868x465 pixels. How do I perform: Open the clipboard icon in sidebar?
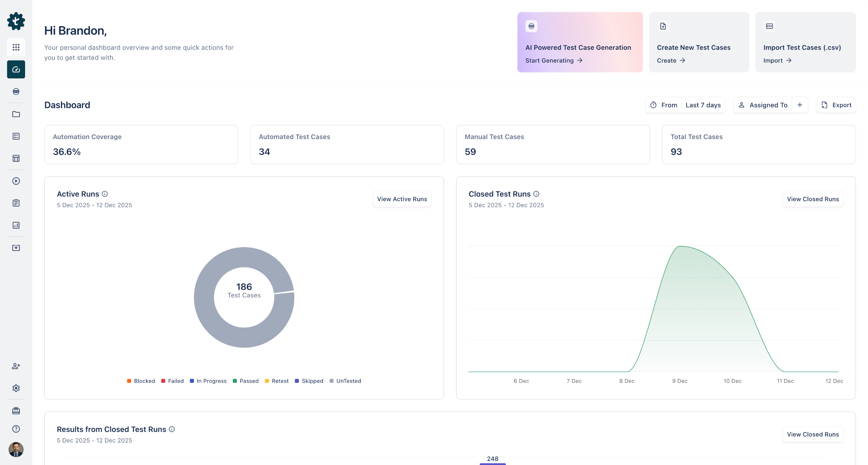click(16, 203)
